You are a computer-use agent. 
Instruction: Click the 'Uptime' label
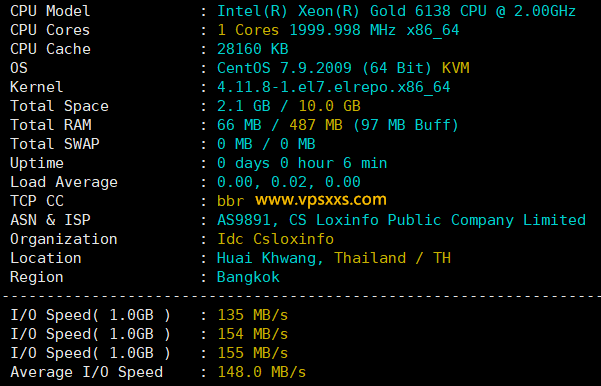[37, 164]
